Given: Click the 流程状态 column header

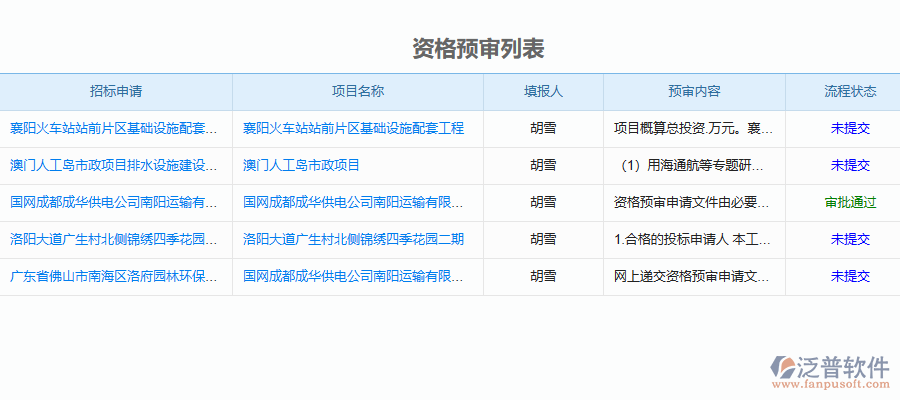Looking at the screenshot, I should tap(850, 91).
